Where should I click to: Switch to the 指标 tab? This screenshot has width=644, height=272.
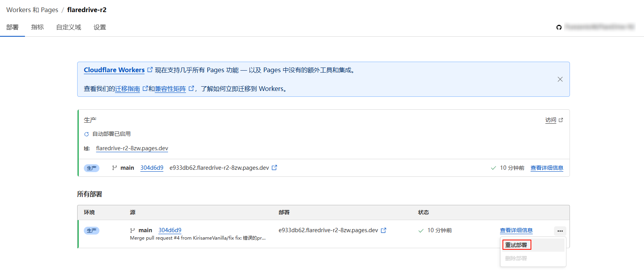[37, 27]
